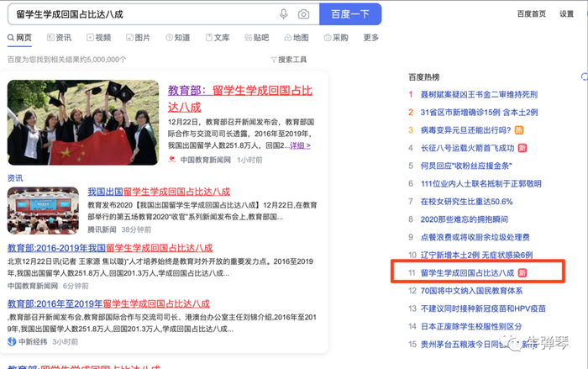Image resolution: width=588 pixels, height=369 pixels.
Task: Open hot topic 何炅回应"收粉丝应援金条"
Action: pyautogui.click(x=466, y=166)
